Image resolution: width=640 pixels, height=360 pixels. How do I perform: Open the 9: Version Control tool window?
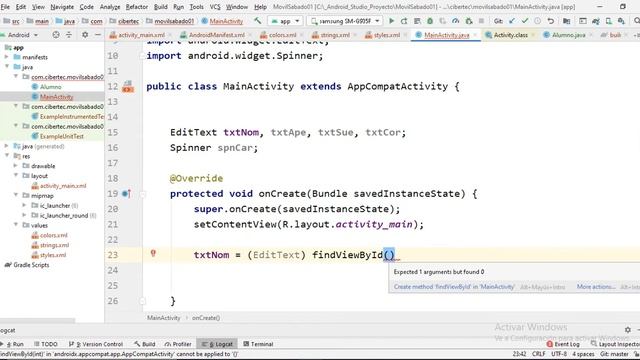click(x=96, y=344)
